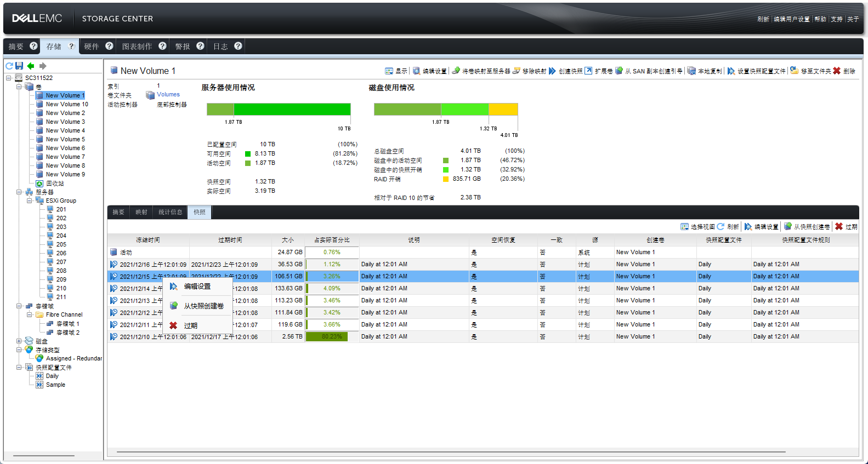The width and height of the screenshot is (868, 464).
Task: Click 移至文件夹 in the volume toolbar
Action: pos(810,71)
